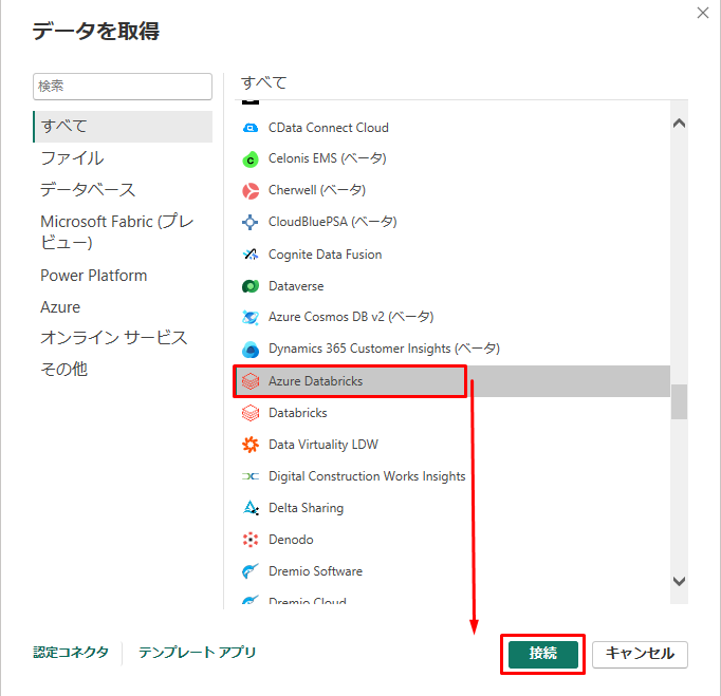Viewport: 721px width, 696px height.
Task: Click the Databricks connector icon
Action: point(250,413)
